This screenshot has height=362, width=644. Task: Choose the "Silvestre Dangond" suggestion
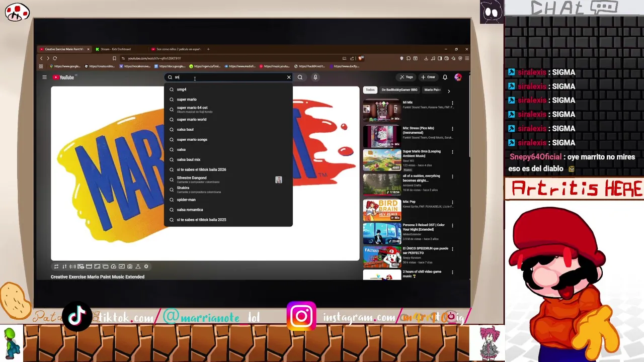pyautogui.click(x=228, y=179)
